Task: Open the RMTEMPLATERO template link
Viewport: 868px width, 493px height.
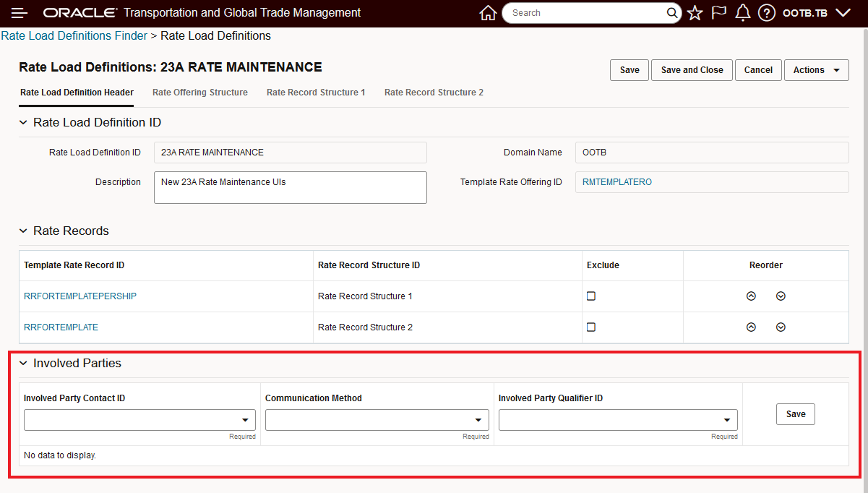Action: click(x=617, y=182)
